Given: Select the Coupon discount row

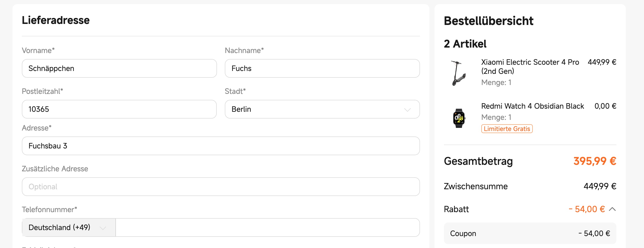Looking at the screenshot, I should [530, 233].
